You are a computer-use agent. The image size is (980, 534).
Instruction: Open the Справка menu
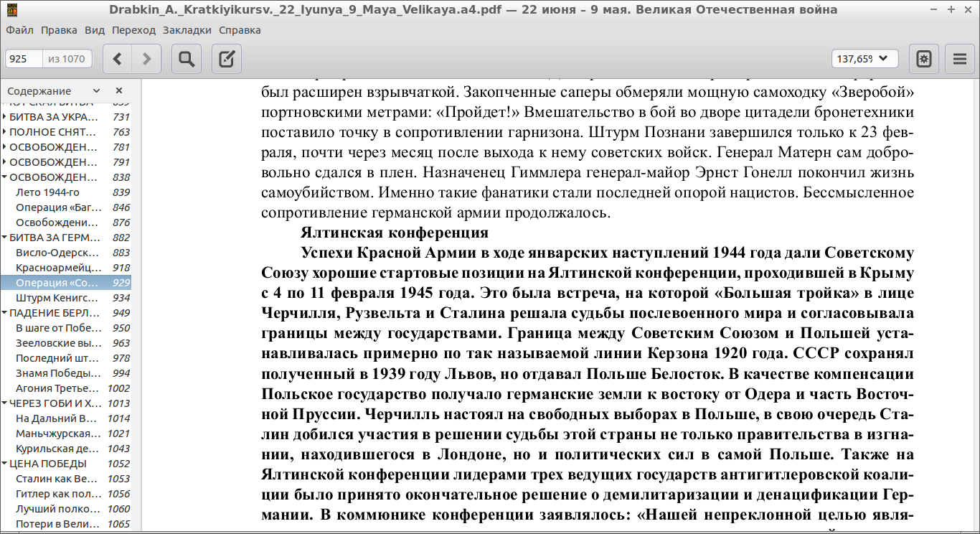[240, 30]
